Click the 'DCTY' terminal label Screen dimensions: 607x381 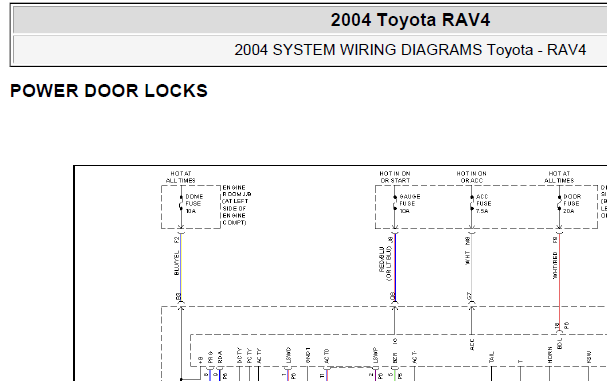click(239, 355)
